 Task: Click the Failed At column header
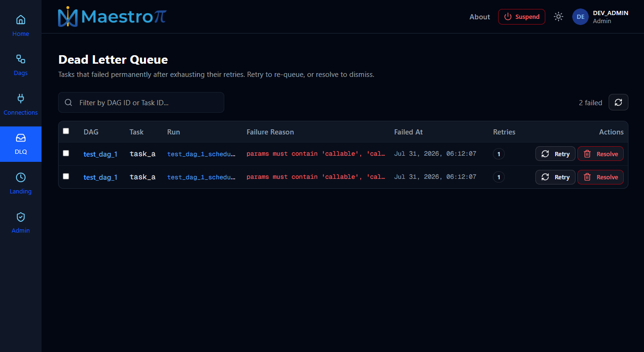point(408,132)
